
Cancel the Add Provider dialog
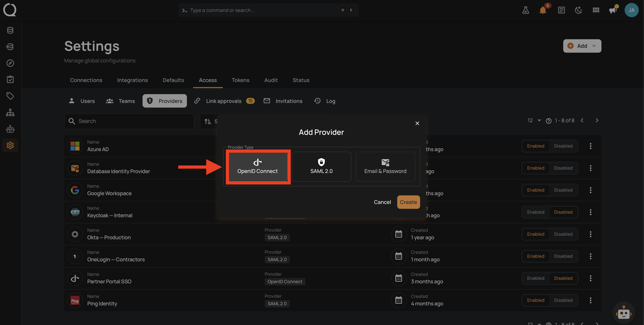[382, 202]
